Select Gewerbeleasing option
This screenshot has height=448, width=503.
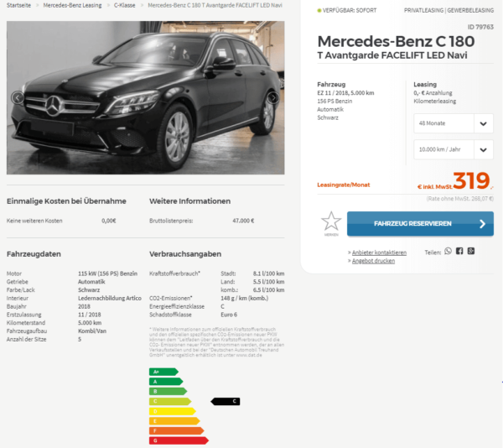click(470, 10)
